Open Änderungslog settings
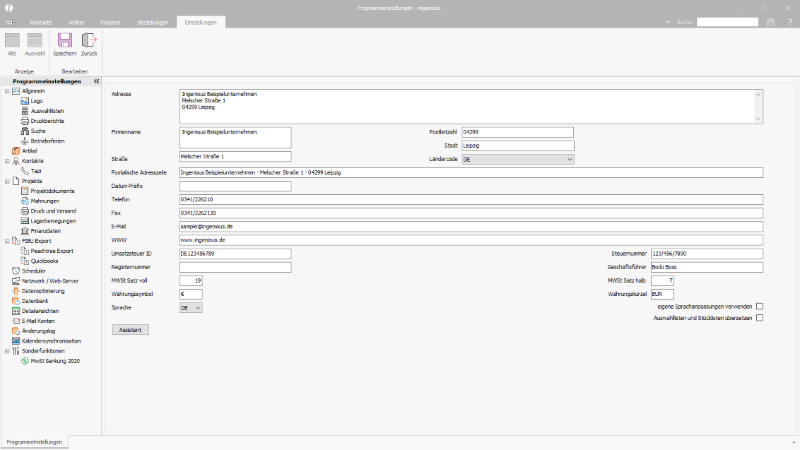This screenshot has height=450, width=800. pyautogui.click(x=38, y=331)
